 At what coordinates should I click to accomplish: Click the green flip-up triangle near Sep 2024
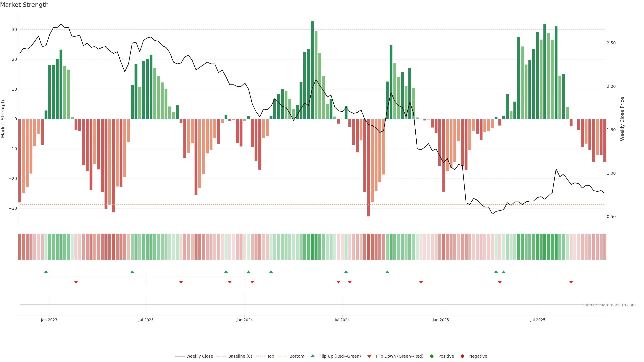(387, 272)
